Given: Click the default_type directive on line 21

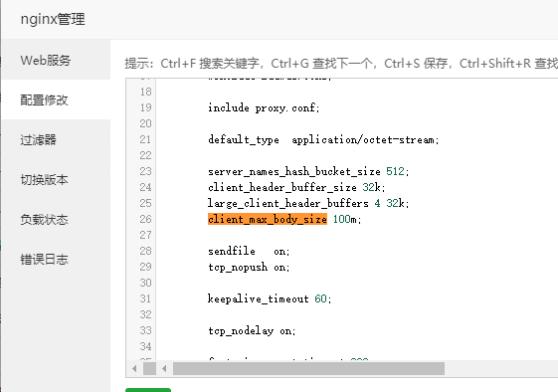Looking at the screenshot, I should click(244, 139).
